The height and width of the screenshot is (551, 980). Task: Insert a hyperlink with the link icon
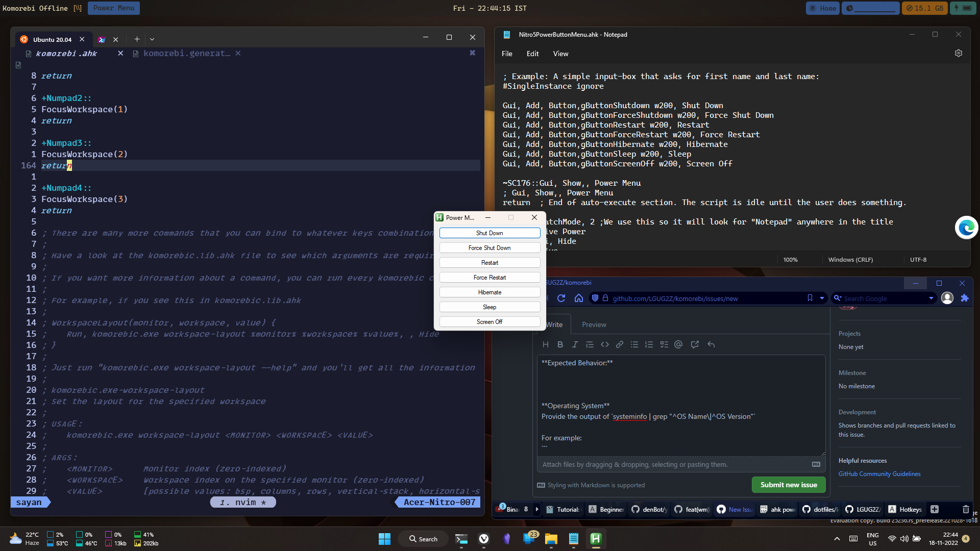(x=619, y=344)
